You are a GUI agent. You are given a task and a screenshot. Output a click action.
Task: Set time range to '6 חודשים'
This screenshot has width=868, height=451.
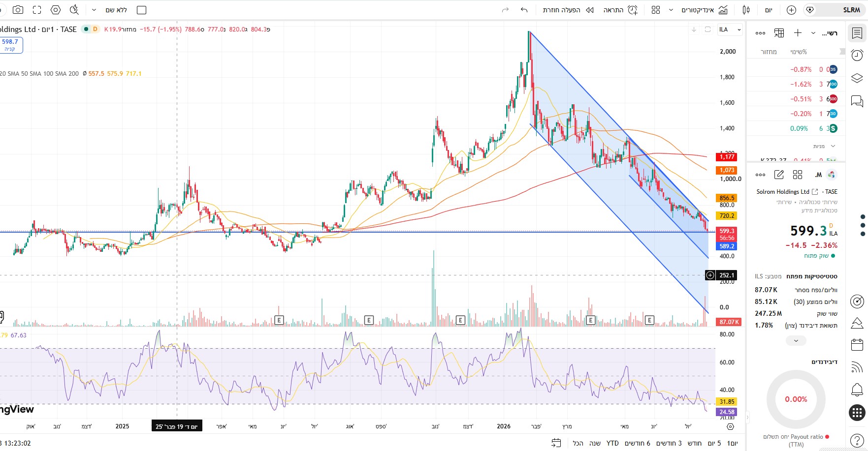coord(637,443)
